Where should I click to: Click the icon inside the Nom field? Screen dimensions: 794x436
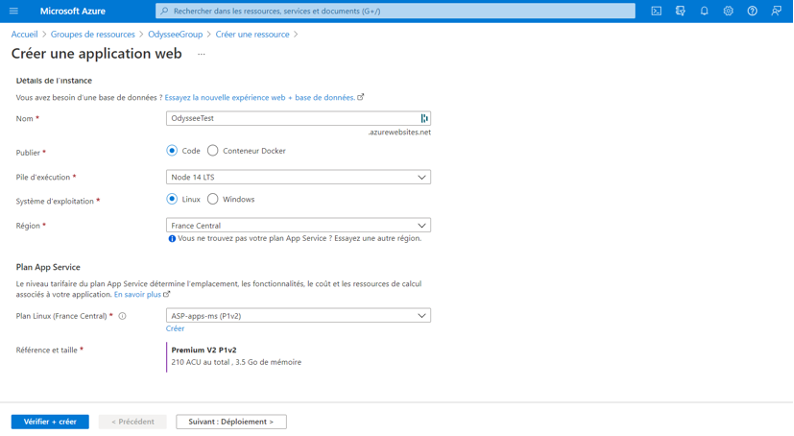(424, 118)
